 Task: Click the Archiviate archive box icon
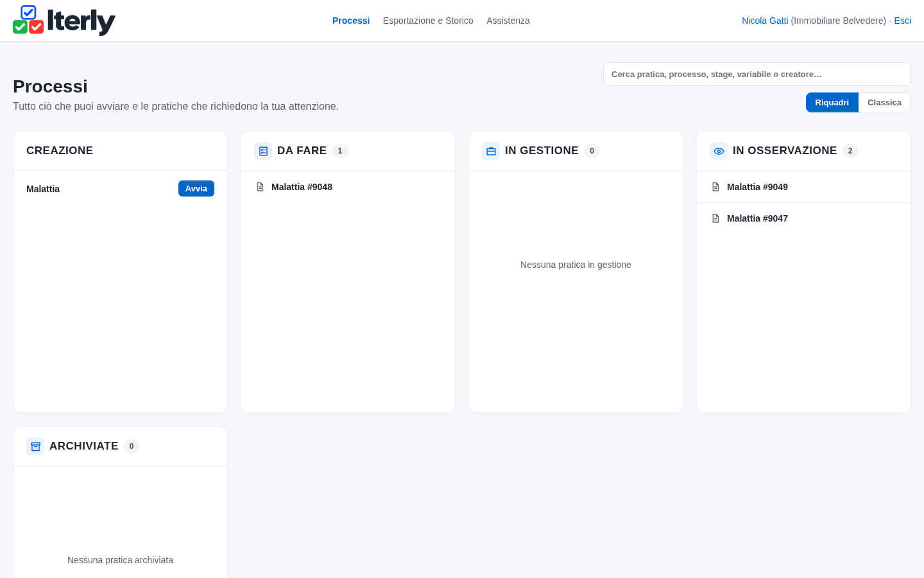tap(35, 446)
